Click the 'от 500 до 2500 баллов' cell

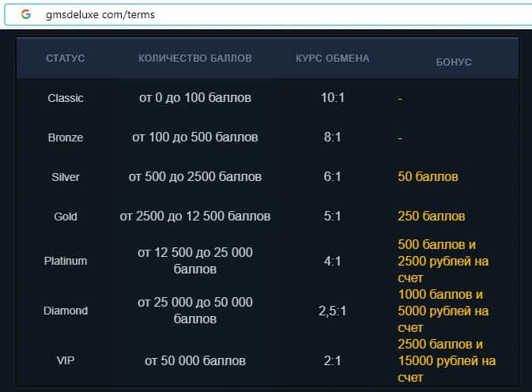click(194, 177)
